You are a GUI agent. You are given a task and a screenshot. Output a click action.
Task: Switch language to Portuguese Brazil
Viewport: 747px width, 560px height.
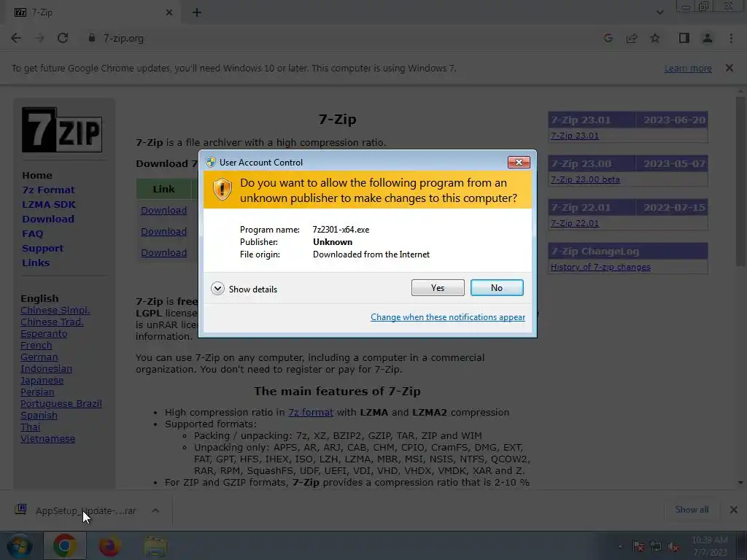point(61,404)
